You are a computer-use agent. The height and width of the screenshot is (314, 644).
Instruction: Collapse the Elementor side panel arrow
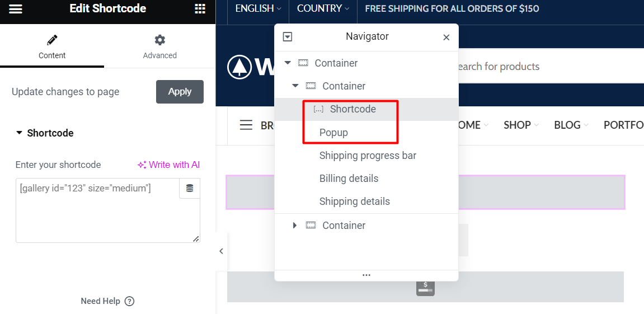222,251
